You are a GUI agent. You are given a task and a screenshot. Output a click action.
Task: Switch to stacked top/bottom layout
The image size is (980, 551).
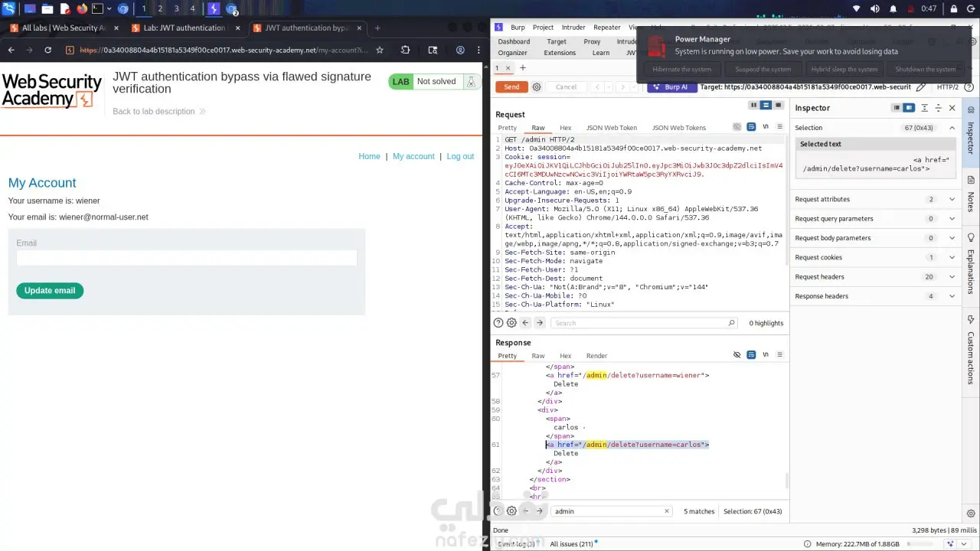pos(766,105)
